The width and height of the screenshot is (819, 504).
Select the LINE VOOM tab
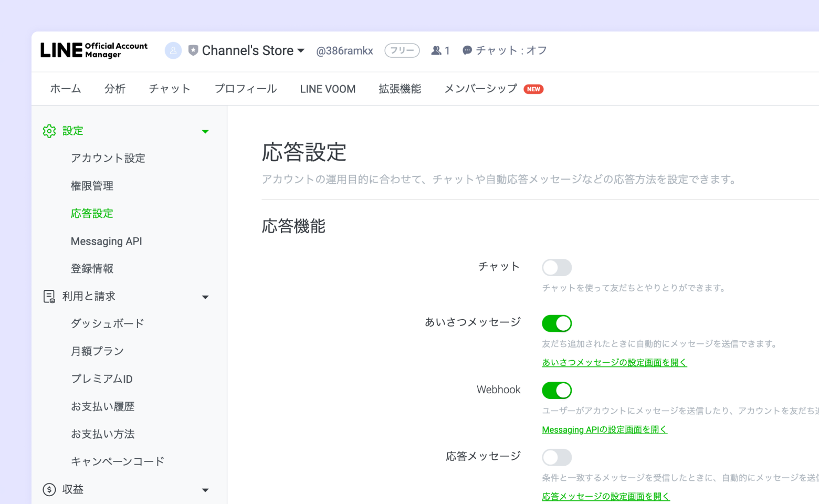coord(328,89)
